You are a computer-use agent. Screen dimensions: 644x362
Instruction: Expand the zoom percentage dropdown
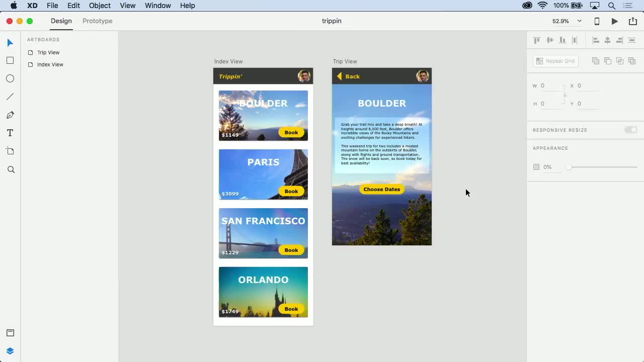tap(579, 21)
